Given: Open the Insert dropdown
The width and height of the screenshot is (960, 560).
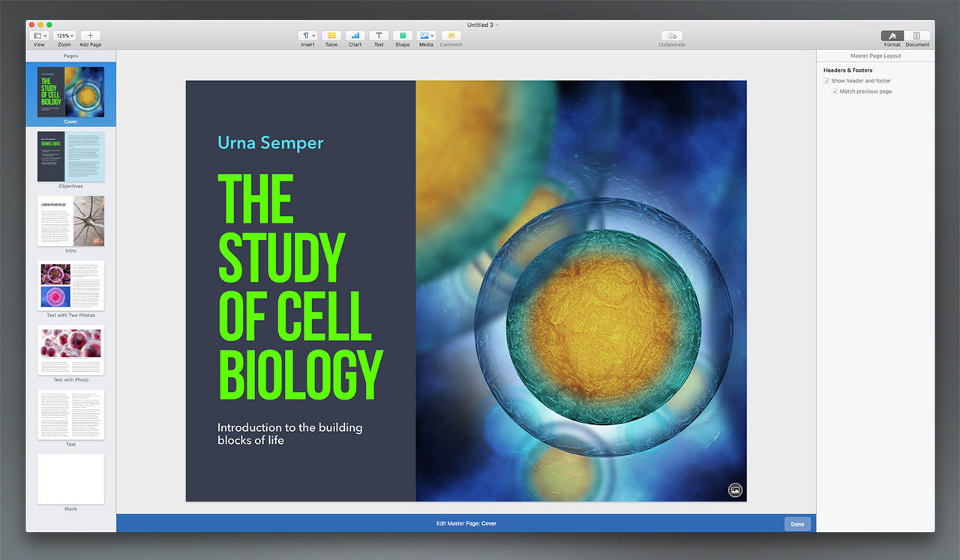Looking at the screenshot, I should (x=307, y=36).
